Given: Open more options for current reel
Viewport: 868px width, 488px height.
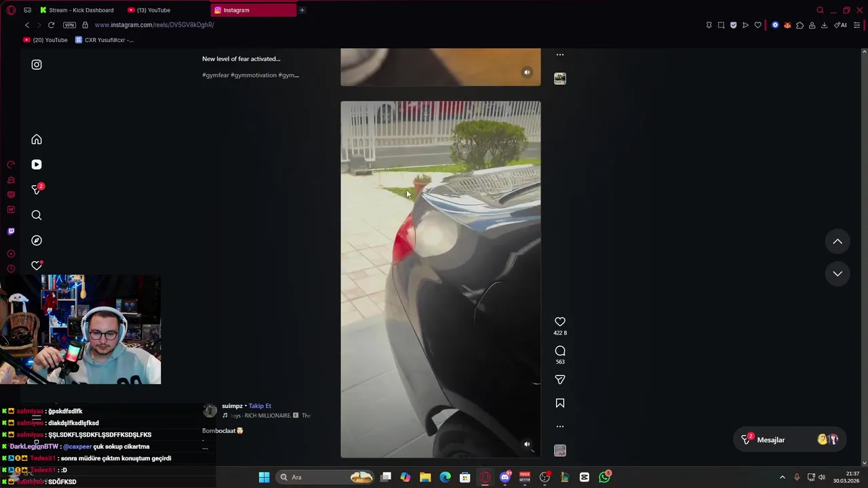Looking at the screenshot, I should [560, 426].
